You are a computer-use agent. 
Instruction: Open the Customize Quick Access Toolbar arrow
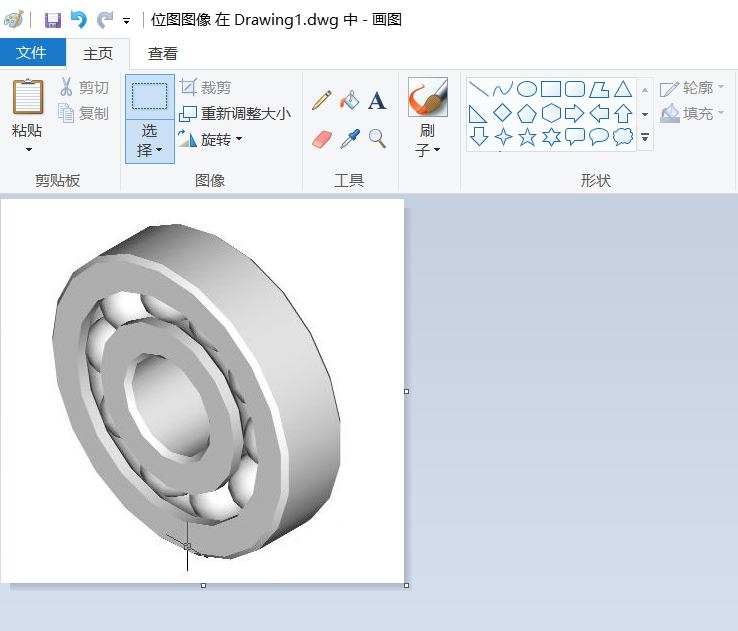126,20
